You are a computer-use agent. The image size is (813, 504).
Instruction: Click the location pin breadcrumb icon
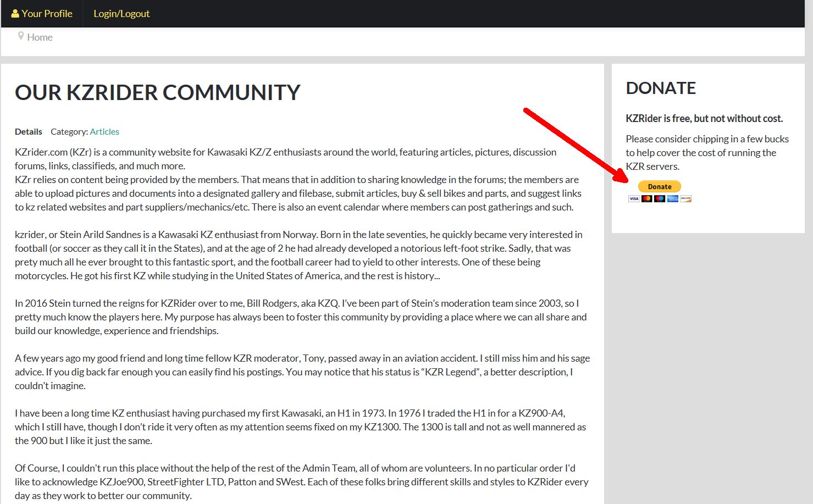(x=21, y=36)
